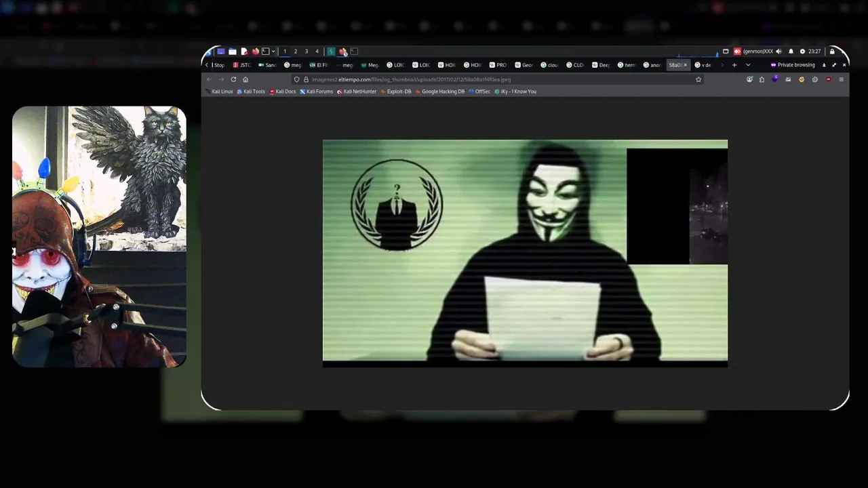Open the iKy - I Know You bookmark
The width and height of the screenshot is (868, 488).
[515, 91]
